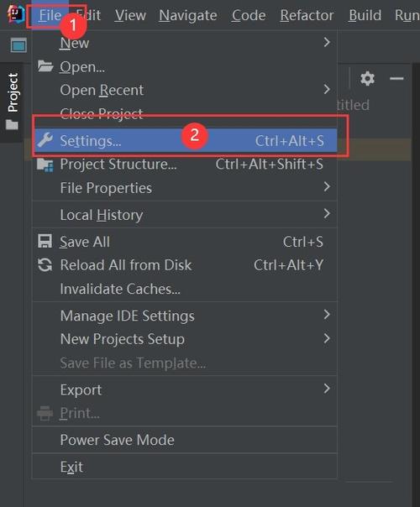The image size is (420, 507).
Task: Click the toolbar window icon below the logo
Action: pyautogui.click(x=18, y=45)
